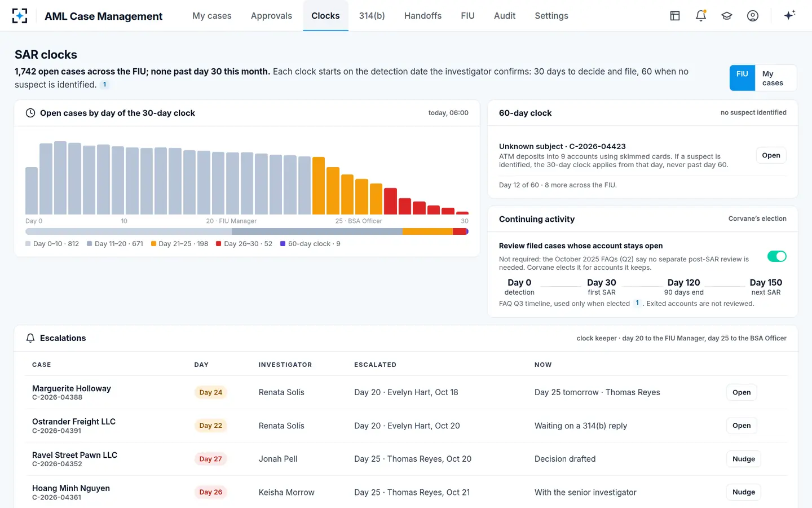Open the Approvals tab
The image size is (812, 508).
(271, 16)
